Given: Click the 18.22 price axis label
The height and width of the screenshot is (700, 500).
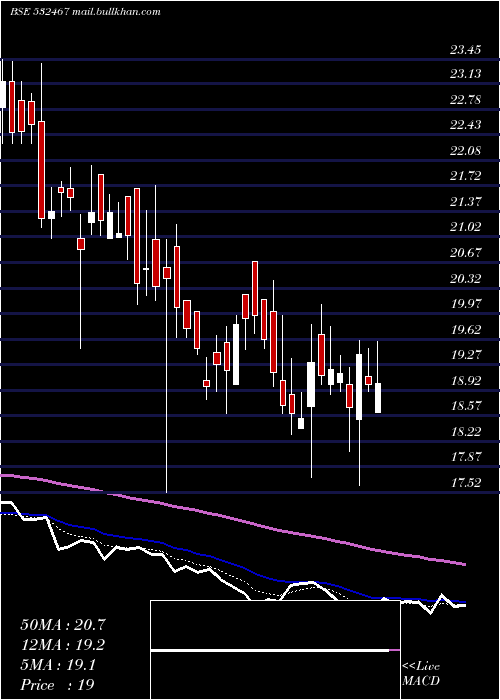Looking at the screenshot, I should tap(466, 432).
